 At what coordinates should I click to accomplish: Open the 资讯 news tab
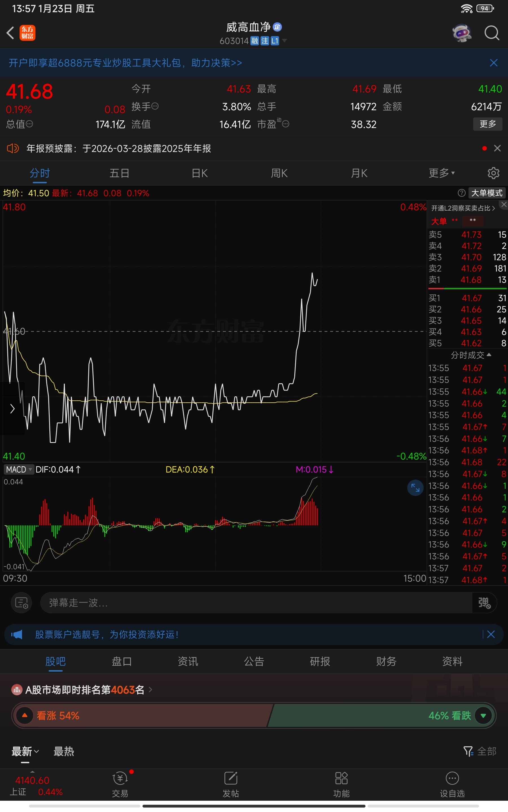click(188, 661)
